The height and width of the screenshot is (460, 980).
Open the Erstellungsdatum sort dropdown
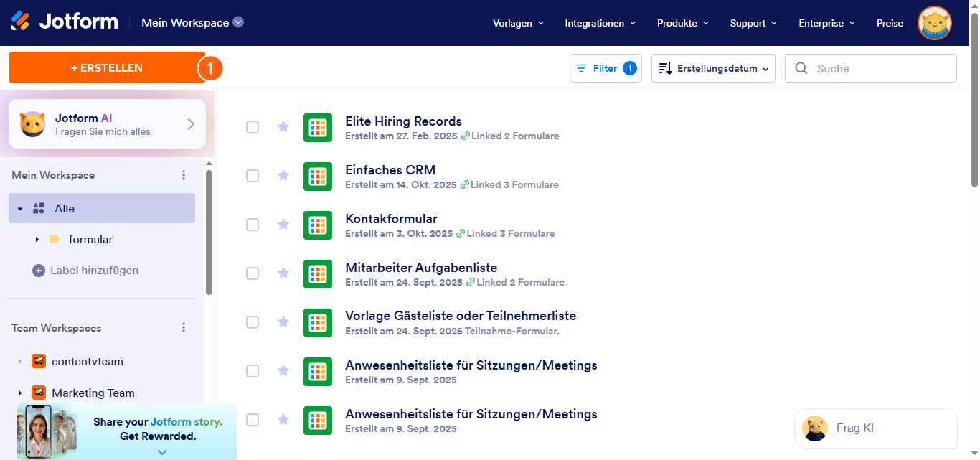712,67
